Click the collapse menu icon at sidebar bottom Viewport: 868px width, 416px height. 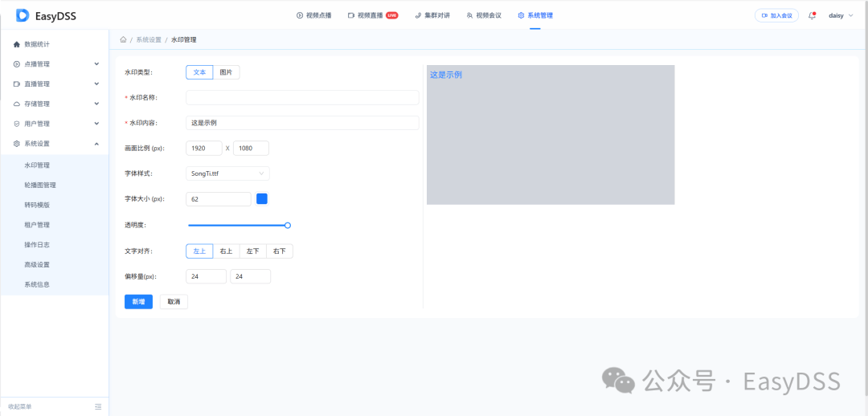(x=98, y=406)
